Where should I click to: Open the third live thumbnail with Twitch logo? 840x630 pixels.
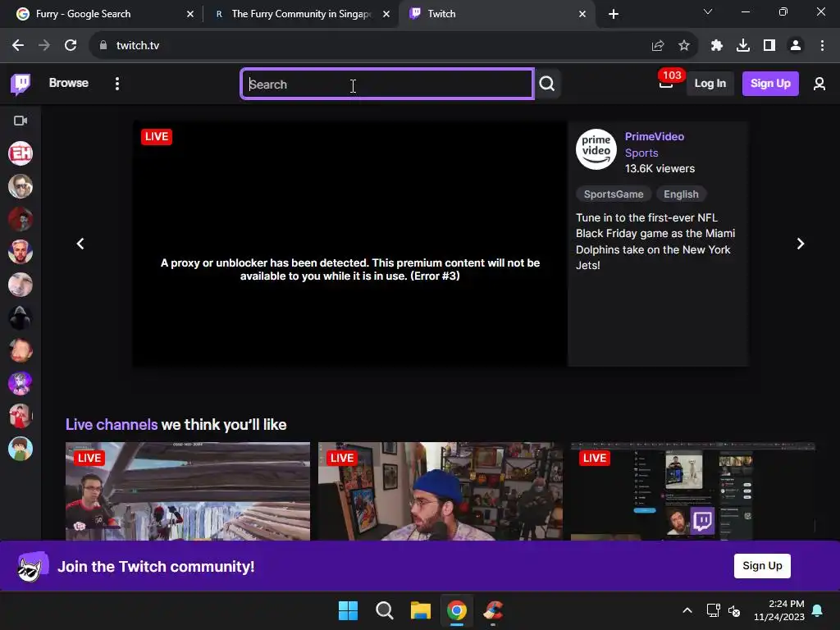click(x=692, y=491)
